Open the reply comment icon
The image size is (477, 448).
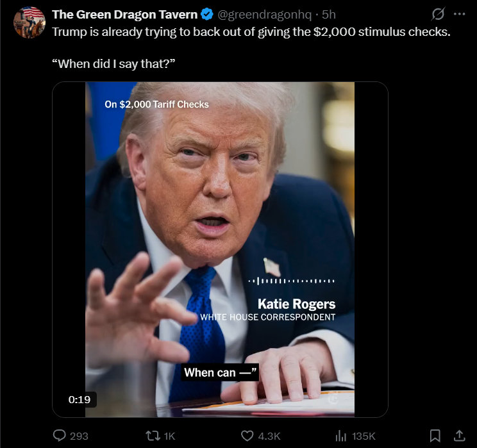coord(60,435)
